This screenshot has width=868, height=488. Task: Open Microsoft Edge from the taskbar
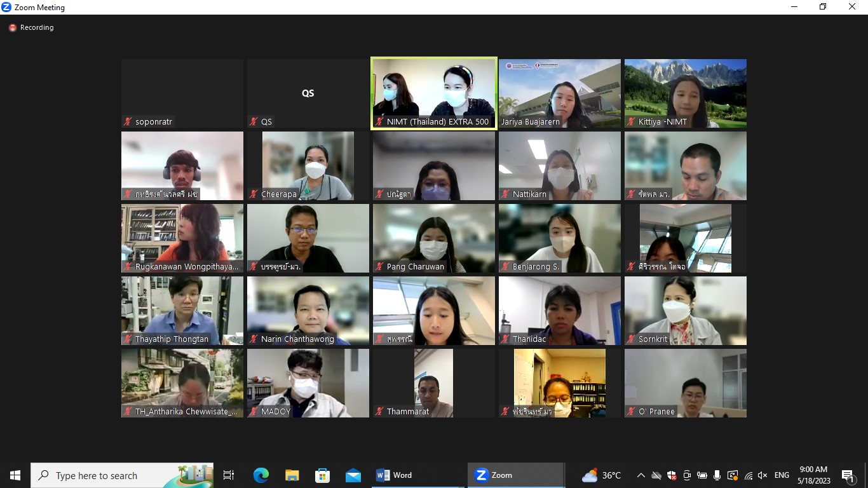tap(261, 475)
